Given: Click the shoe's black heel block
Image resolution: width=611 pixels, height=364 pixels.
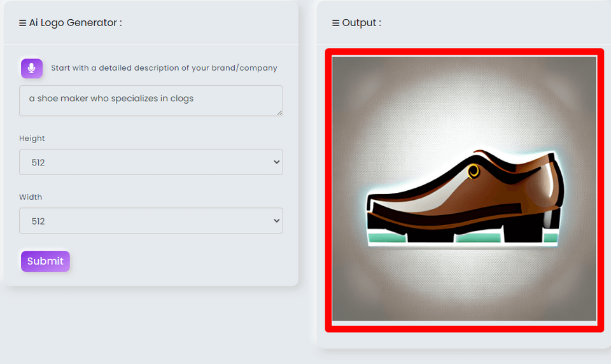Looking at the screenshot, I should pyautogui.click(x=523, y=231).
